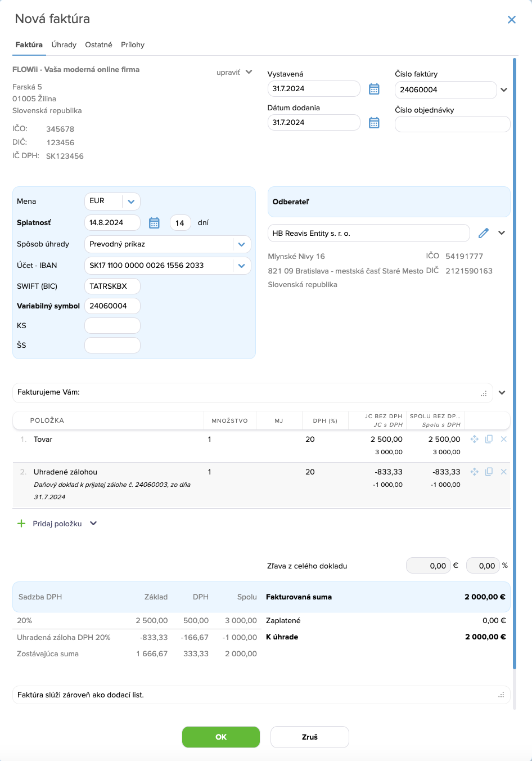Delete the Uhradené zálohou row
532x761 pixels.
point(503,472)
